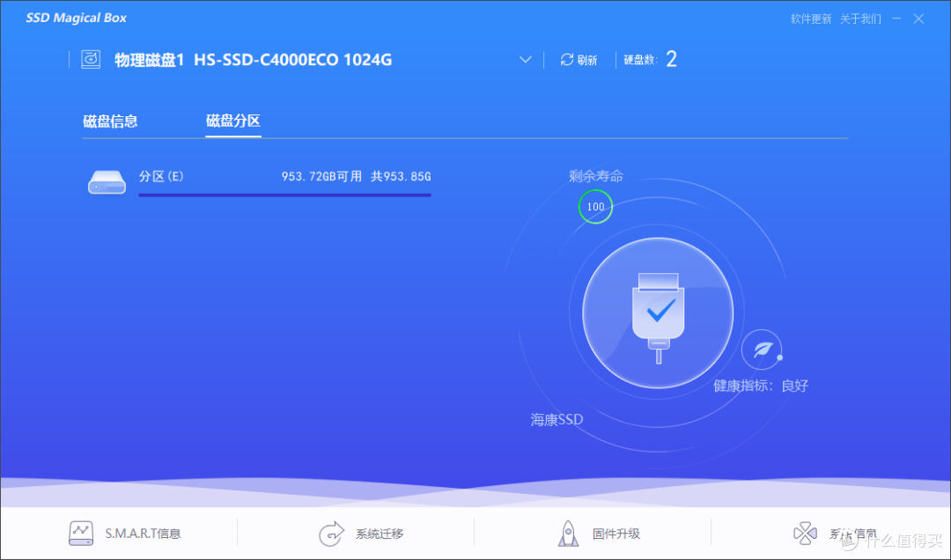Select the 磁盘分区 tab
The height and width of the screenshot is (560, 951).
[233, 121]
